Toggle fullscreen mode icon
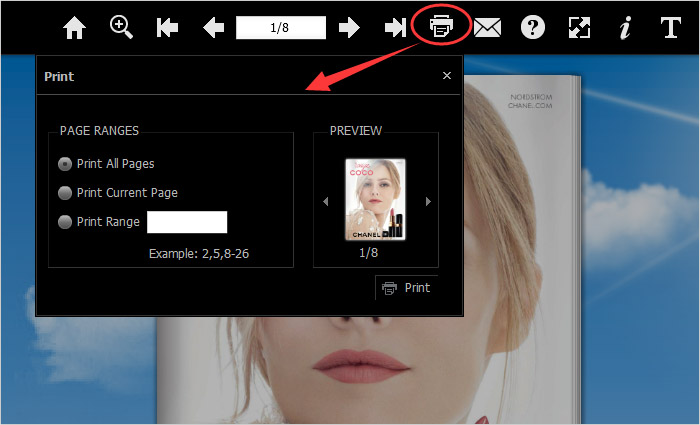This screenshot has height=425, width=700. 580,28
